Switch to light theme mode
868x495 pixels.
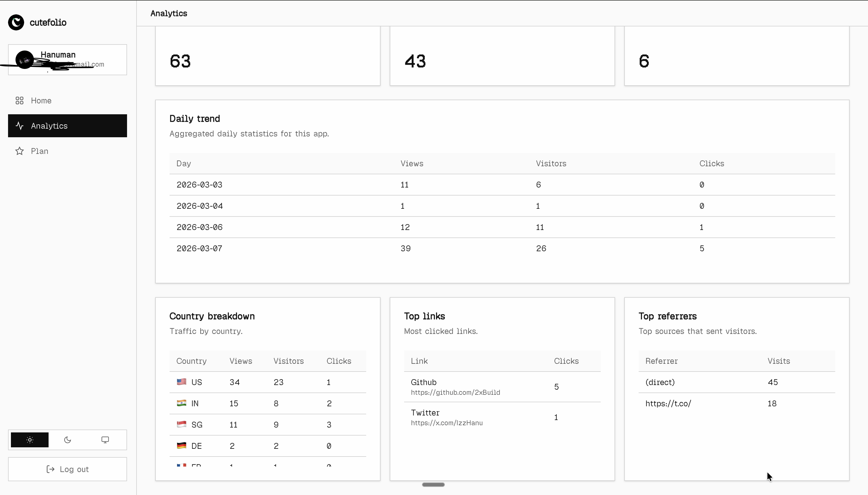point(30,440)
